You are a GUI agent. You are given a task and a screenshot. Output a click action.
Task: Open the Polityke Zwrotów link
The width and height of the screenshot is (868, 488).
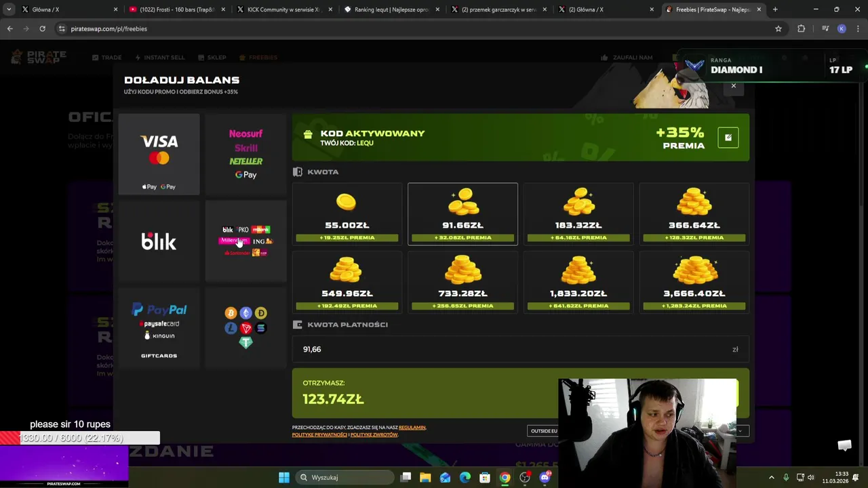[374, 434]
